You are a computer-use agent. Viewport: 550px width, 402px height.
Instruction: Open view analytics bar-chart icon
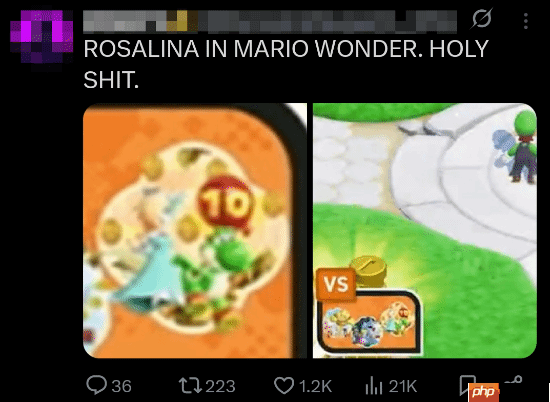coord(374,386)
